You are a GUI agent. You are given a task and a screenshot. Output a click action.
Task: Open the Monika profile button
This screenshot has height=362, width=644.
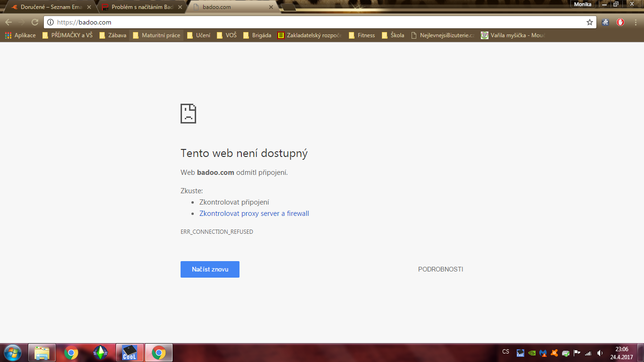coord(582,4)
